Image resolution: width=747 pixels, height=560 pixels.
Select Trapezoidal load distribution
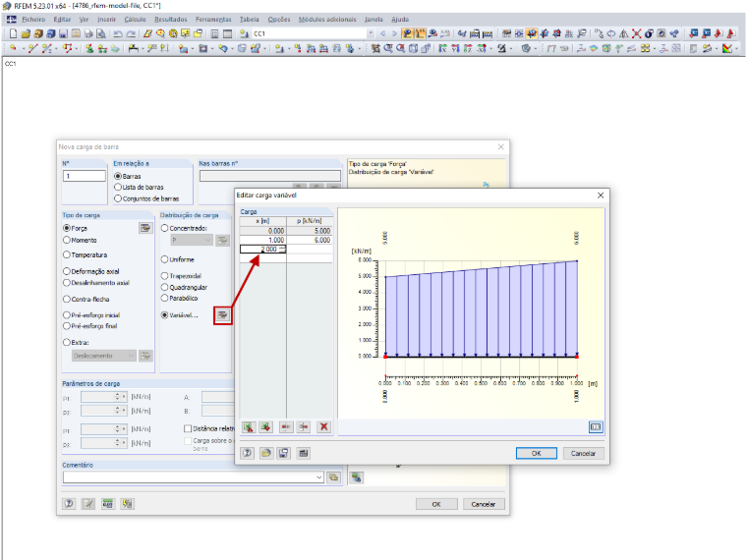pos(165,276)
